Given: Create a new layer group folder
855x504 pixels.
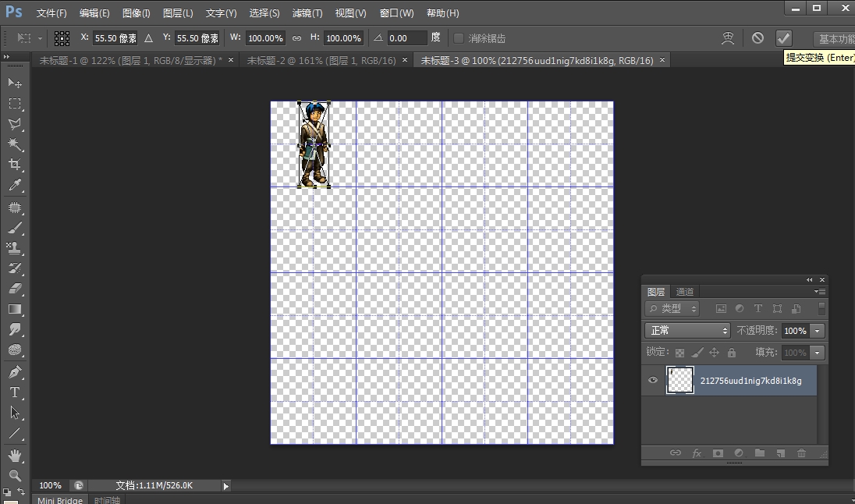Looking at the screenshot, I should tap(760, 453).
